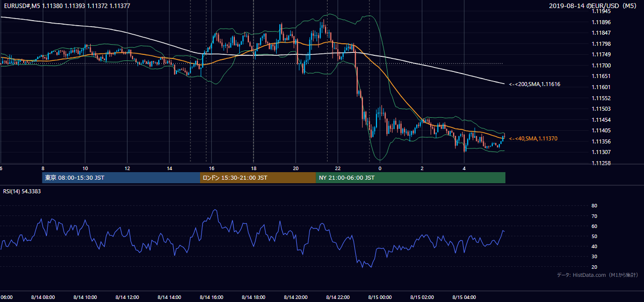Image resolution: width=644 pixels, height=302 pixels.
Task: Click the 8/15 04:00 date label
Action: (464, 297)
